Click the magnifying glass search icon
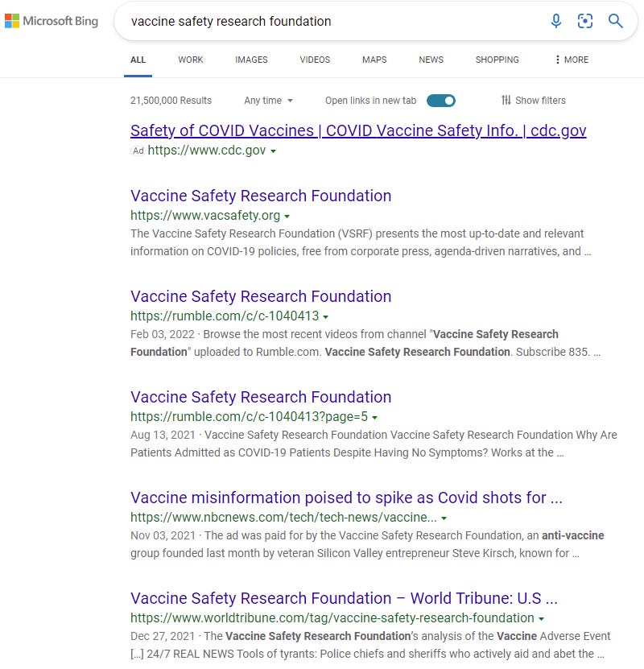The image size is (644, 669). tap(615, 20)
